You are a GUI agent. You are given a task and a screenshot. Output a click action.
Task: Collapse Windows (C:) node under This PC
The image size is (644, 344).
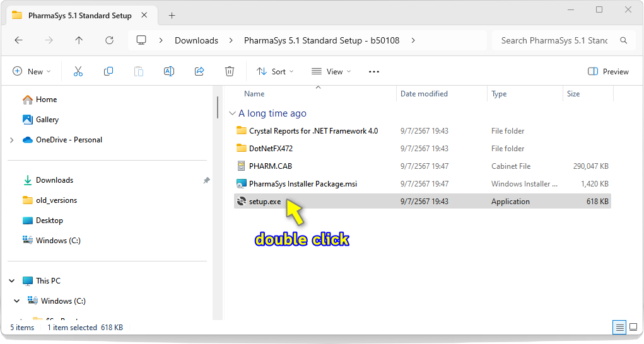coord(16,301)
